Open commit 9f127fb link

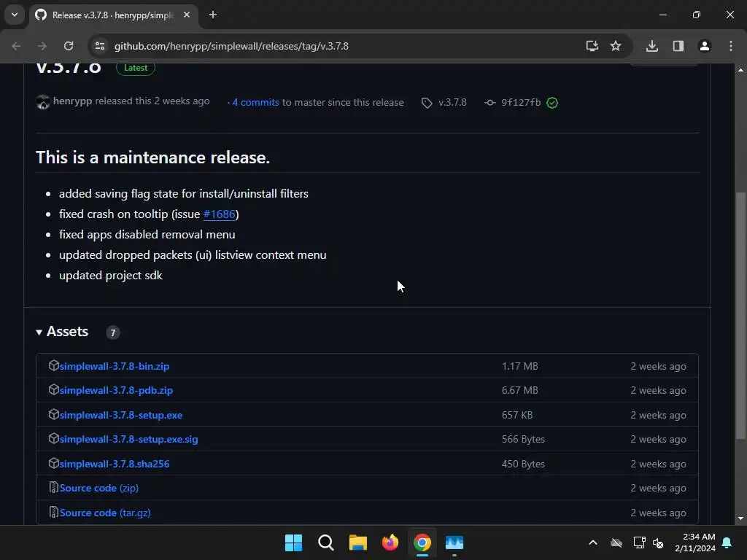(x=521, y=102)
